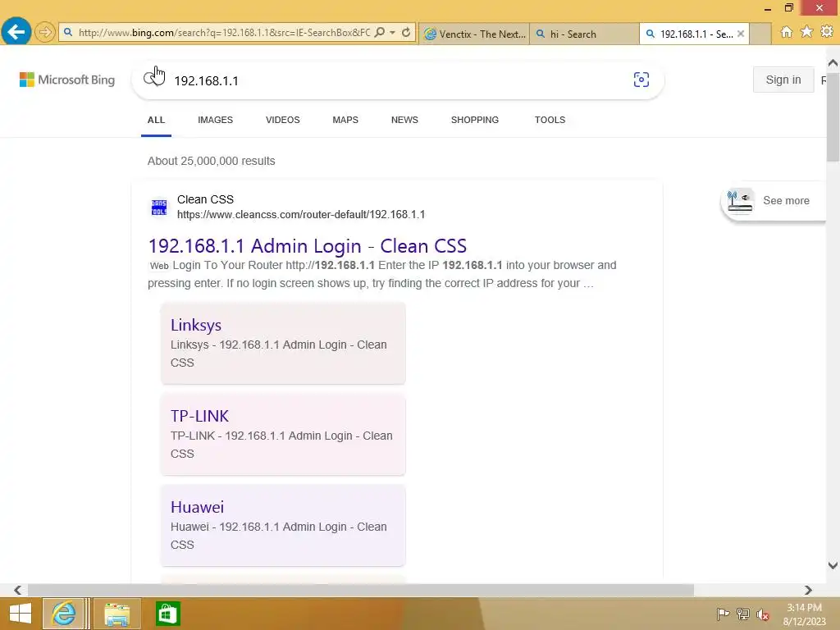
Task: Open File Explorer from taskbar
Action: click(116, 614)
